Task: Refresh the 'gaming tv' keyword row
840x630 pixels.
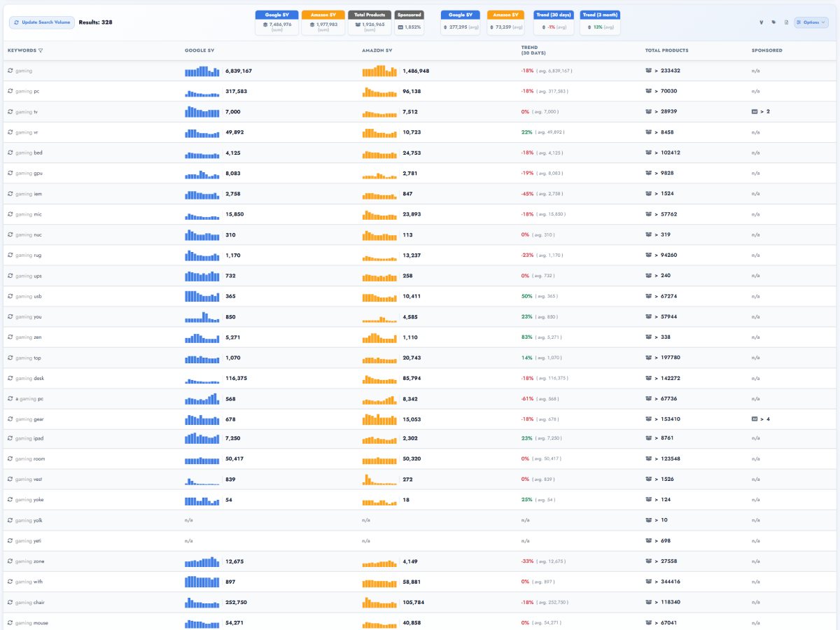Action: tap(10, 112)
